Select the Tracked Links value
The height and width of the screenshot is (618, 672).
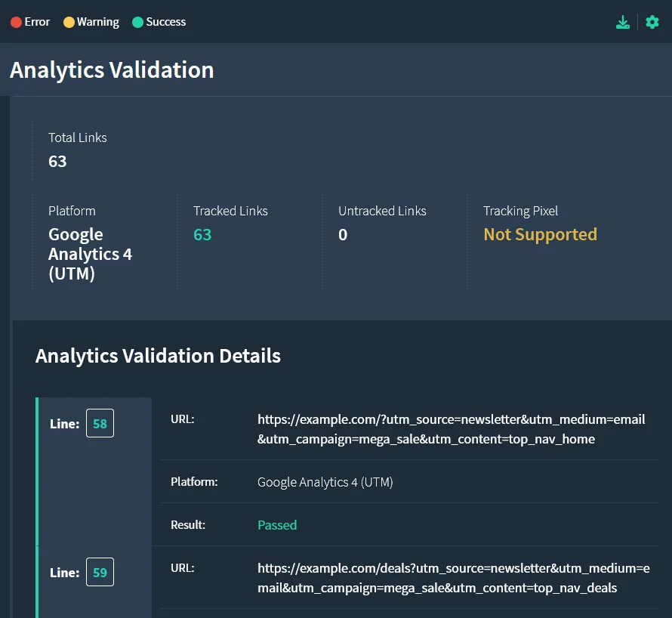[202, 234]
